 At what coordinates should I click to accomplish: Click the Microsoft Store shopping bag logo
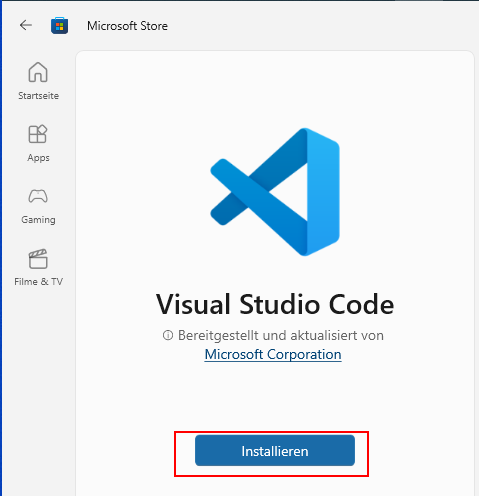pyautogui.click(x=60, y=26)
